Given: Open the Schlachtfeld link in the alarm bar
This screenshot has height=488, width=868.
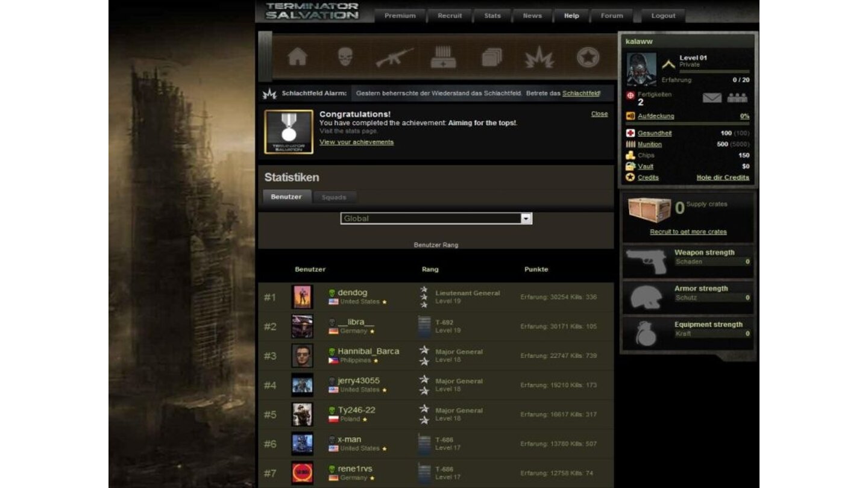Looking at the screenshot, I should [x=580, y=93].
